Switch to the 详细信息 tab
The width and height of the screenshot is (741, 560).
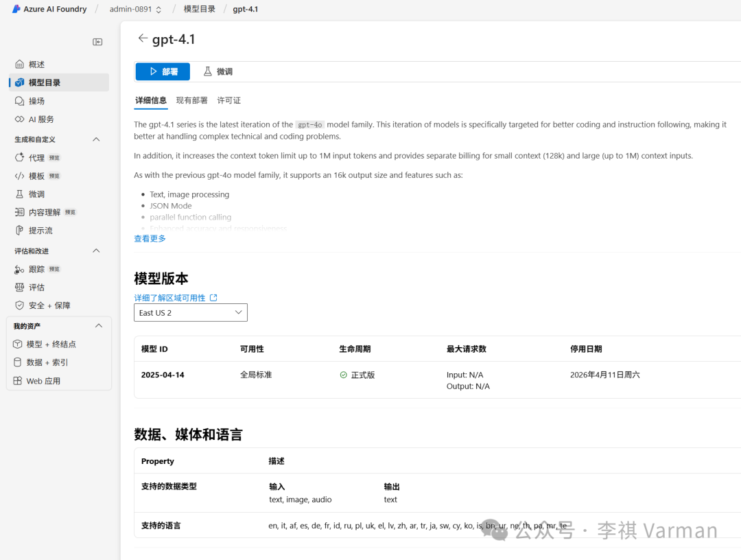[x=151, y=100]
